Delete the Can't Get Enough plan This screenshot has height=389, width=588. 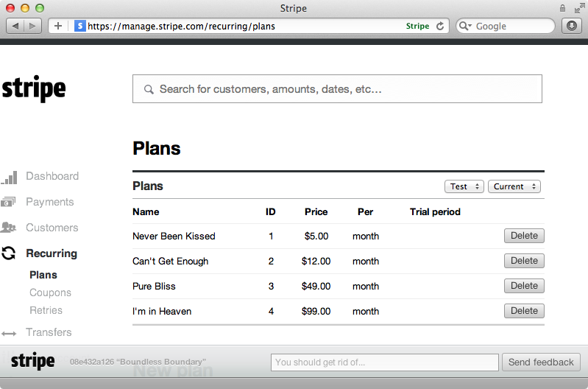524,261
